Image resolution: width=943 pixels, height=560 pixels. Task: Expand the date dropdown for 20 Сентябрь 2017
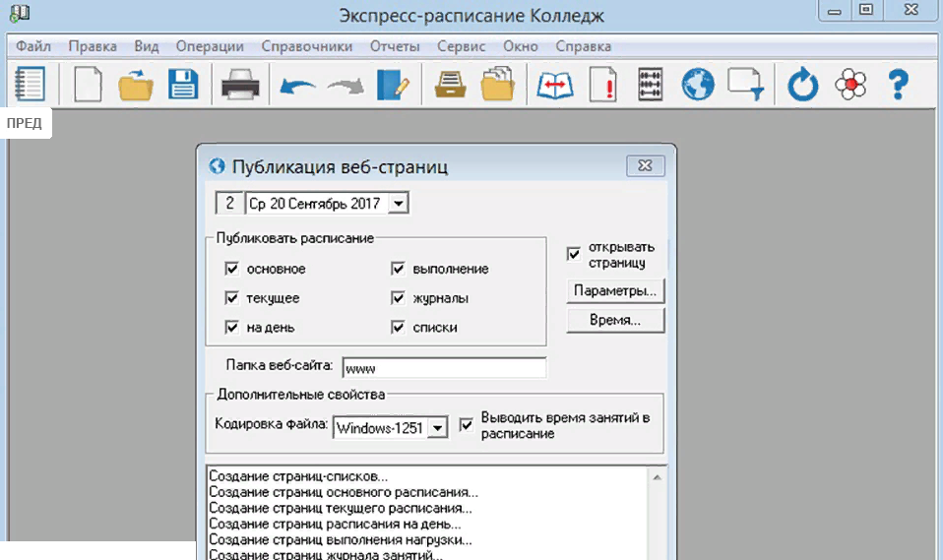[x=398, y=204]
